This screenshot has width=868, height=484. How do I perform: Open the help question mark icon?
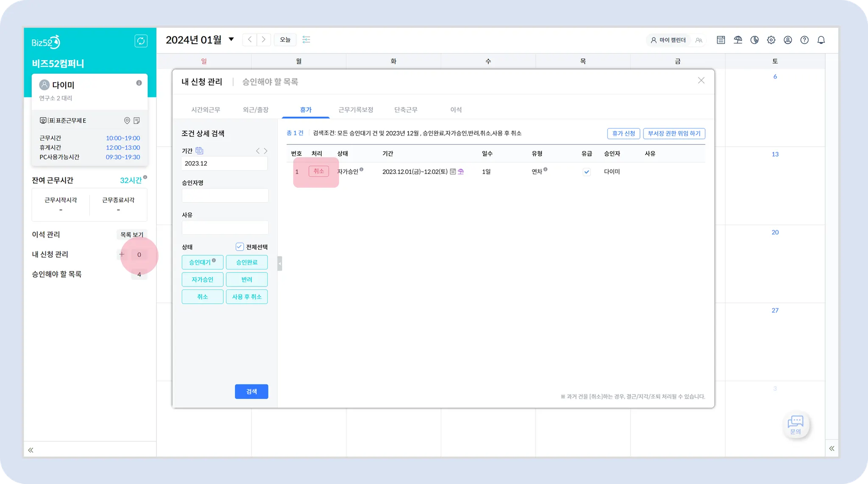(x=804, y=40)
